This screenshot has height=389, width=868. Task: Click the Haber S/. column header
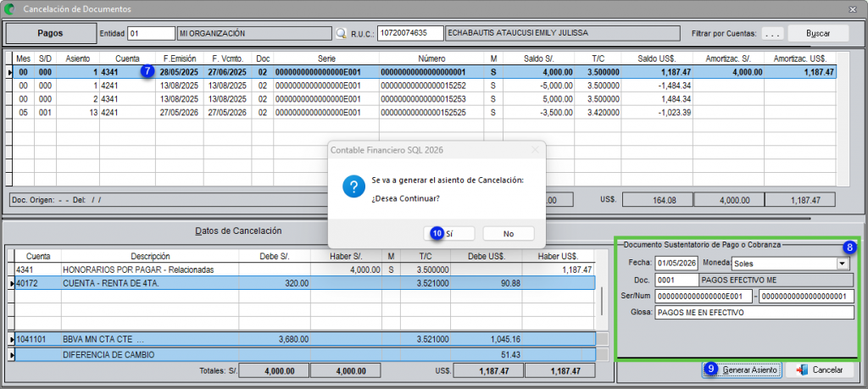[346, 256]
